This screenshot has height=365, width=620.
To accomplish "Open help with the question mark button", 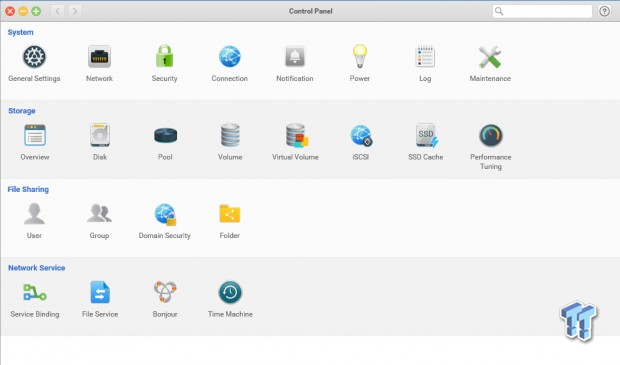I will (604, 11).
